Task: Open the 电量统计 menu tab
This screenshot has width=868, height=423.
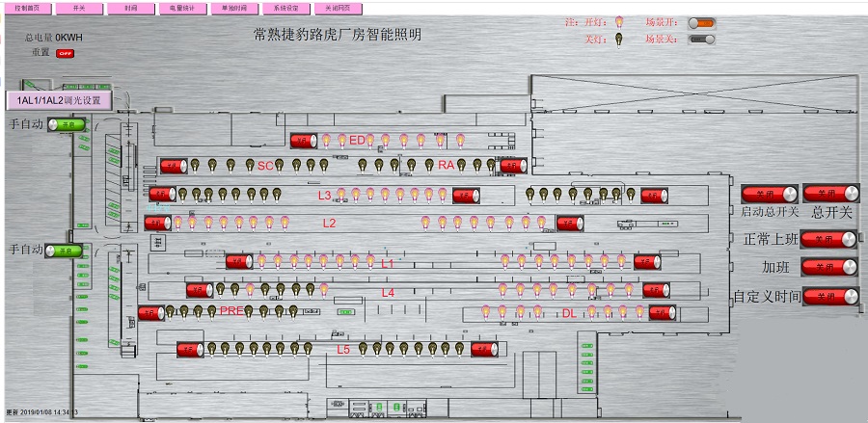Action: click(x=179, y=8)
